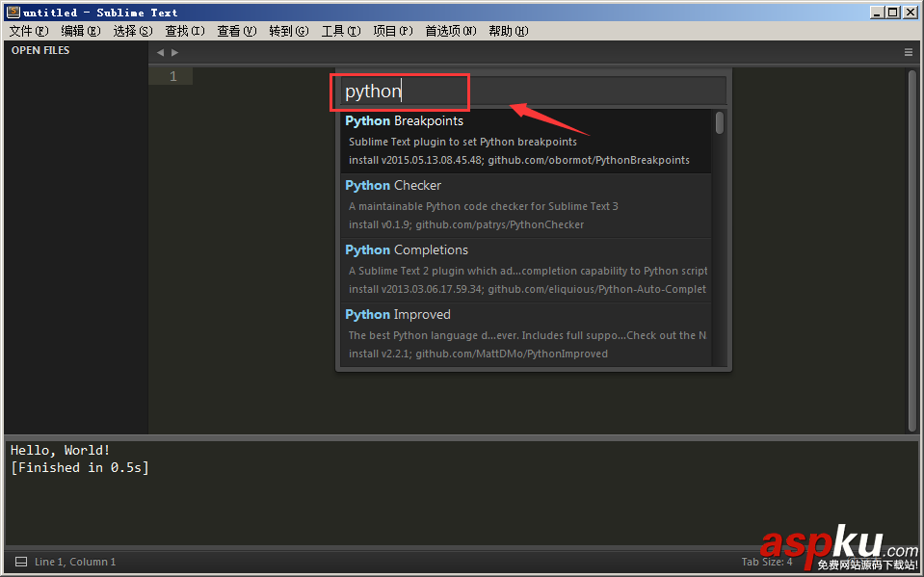This screenshot has height=577, width=924.
Task: Select the Python Completions package
Action: click(526, 270)
